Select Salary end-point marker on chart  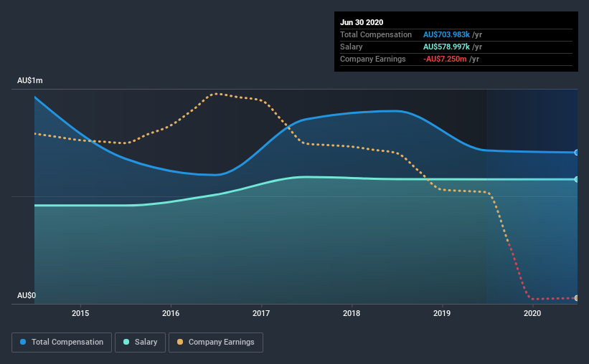[576, 179]
